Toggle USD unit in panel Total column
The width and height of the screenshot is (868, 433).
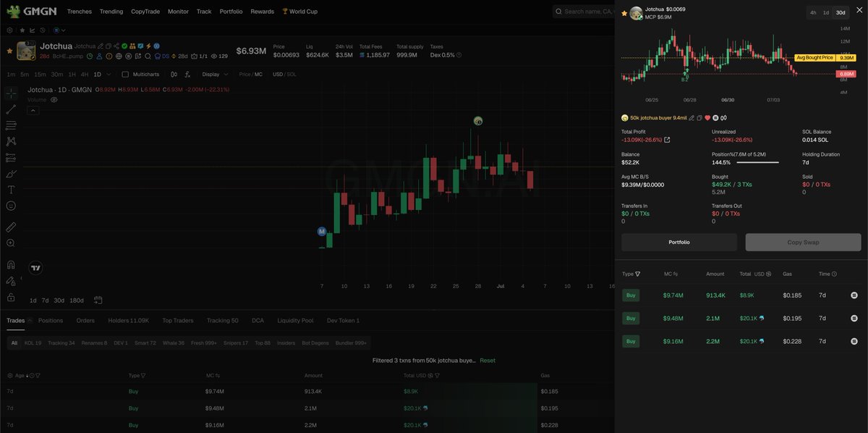tap(768, 274)
